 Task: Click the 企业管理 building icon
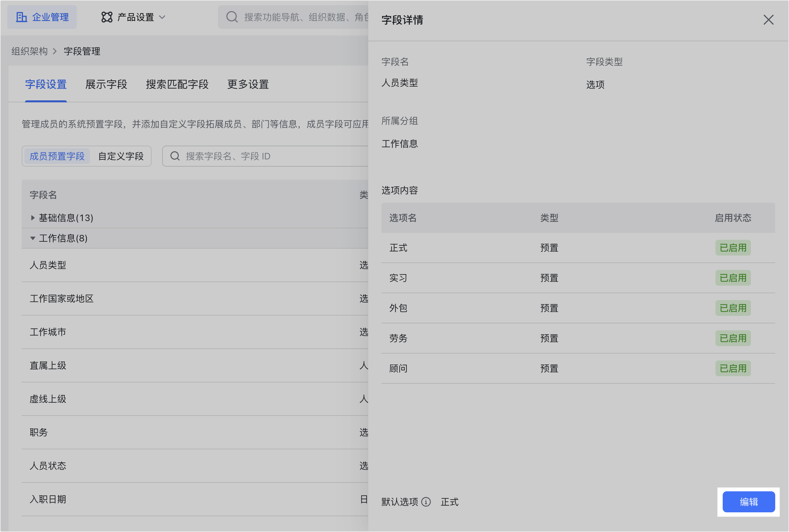click(21, 17)
